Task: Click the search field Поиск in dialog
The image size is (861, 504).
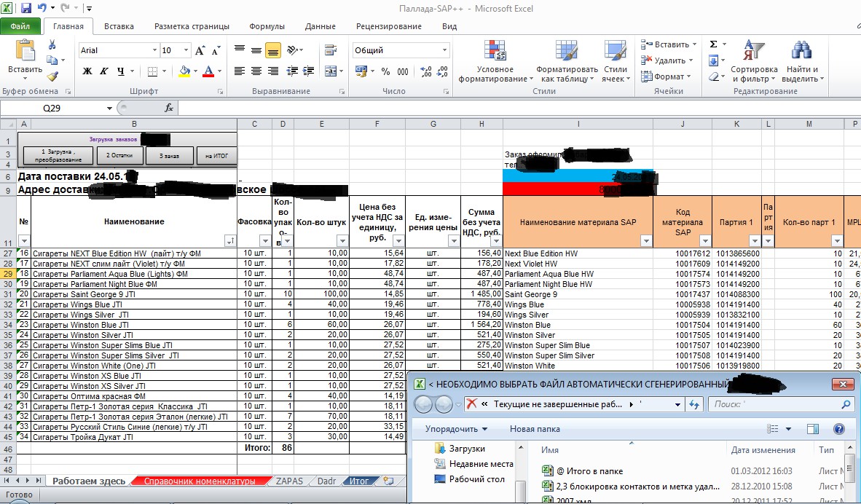Action: [781, 404]
